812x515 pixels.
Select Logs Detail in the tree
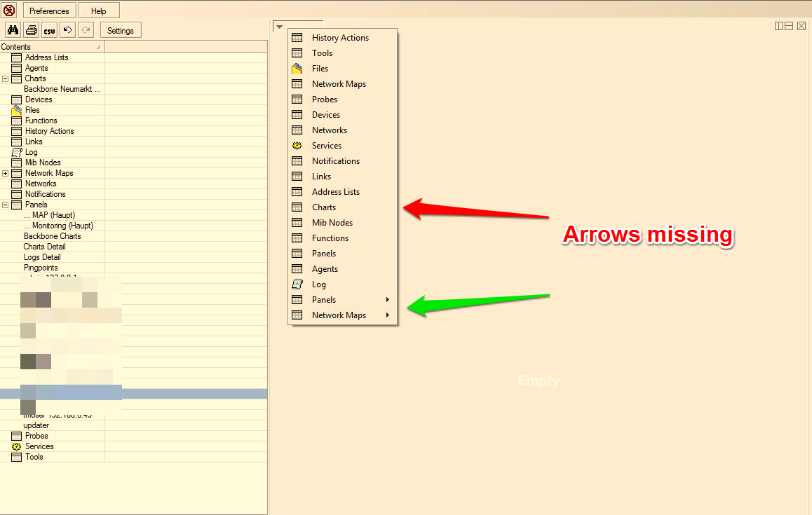coord(42,257)
